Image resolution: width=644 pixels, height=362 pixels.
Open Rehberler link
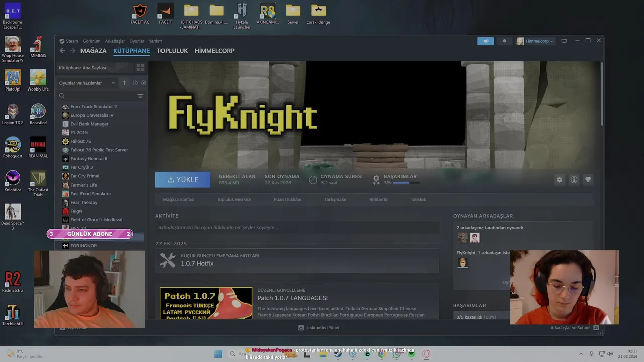pos(379,199)
